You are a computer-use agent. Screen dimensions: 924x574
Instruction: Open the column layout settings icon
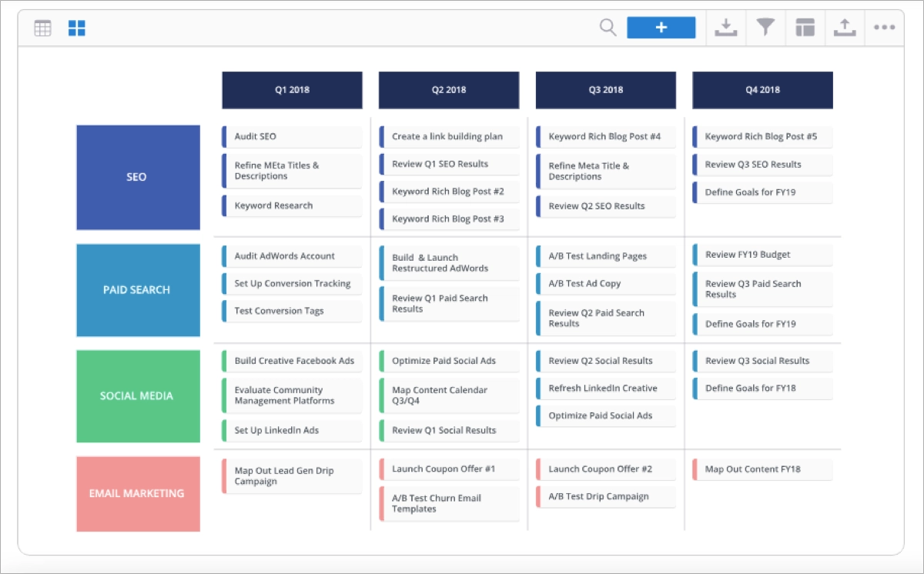click(x=805, y=27)
